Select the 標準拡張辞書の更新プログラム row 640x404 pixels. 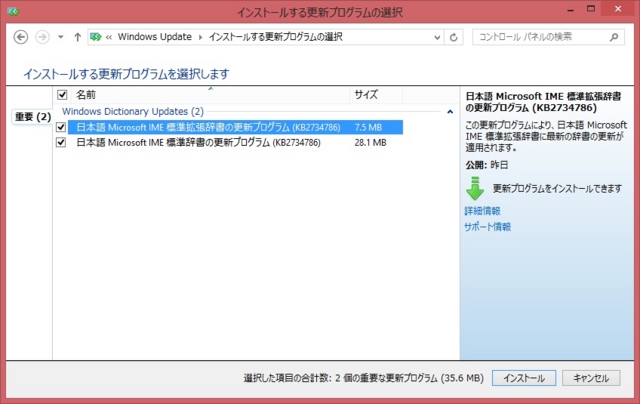(235, 127)
